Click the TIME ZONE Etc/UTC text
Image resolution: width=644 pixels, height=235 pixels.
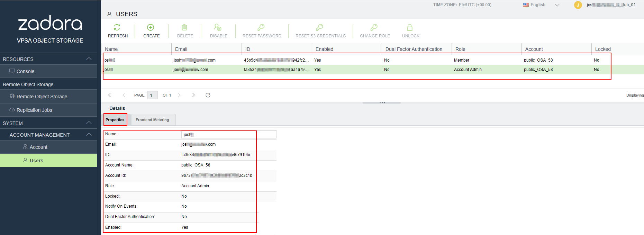coord(462,5)
